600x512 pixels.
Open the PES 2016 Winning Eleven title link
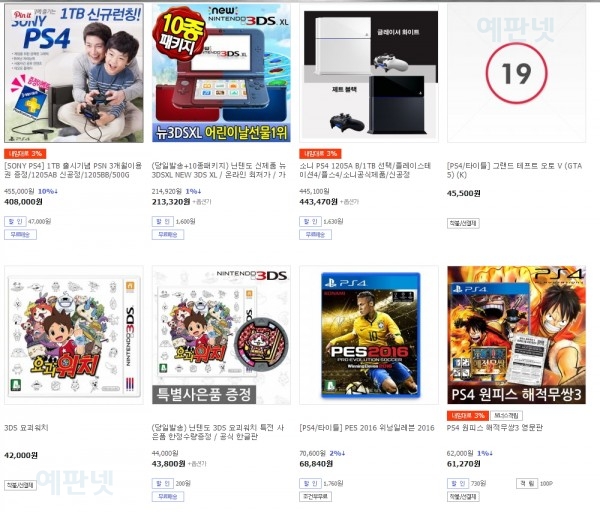[x=367, y=428]
